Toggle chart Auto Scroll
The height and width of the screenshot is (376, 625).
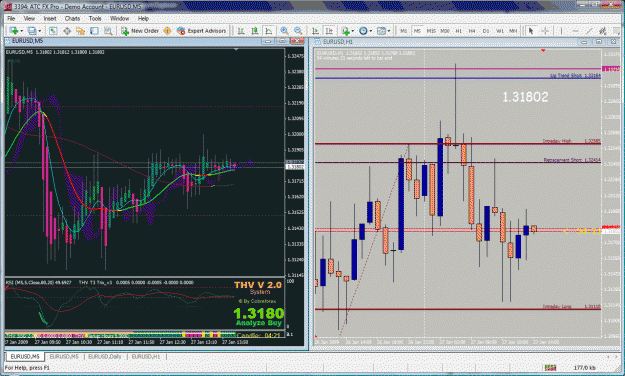[315, 31]
